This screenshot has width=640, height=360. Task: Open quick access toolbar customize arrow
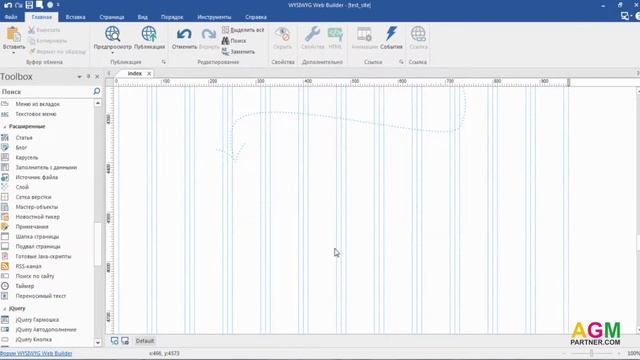[58, 5]
